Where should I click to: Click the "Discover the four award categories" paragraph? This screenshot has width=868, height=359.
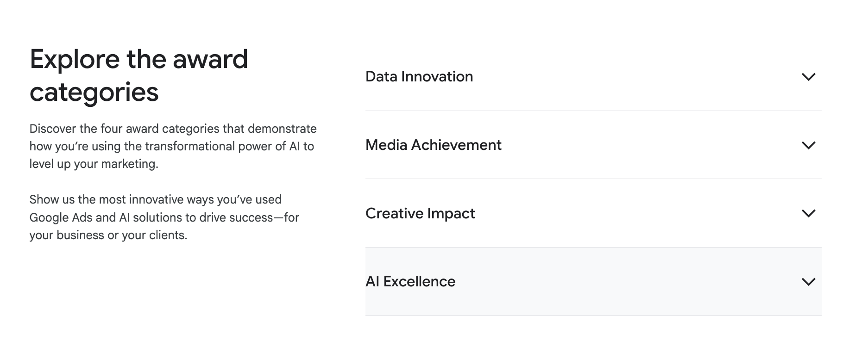pos(173,146)
